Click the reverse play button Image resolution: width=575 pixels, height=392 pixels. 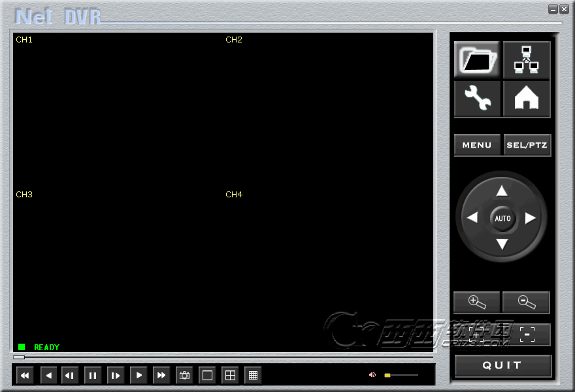[x=48, y=375]
